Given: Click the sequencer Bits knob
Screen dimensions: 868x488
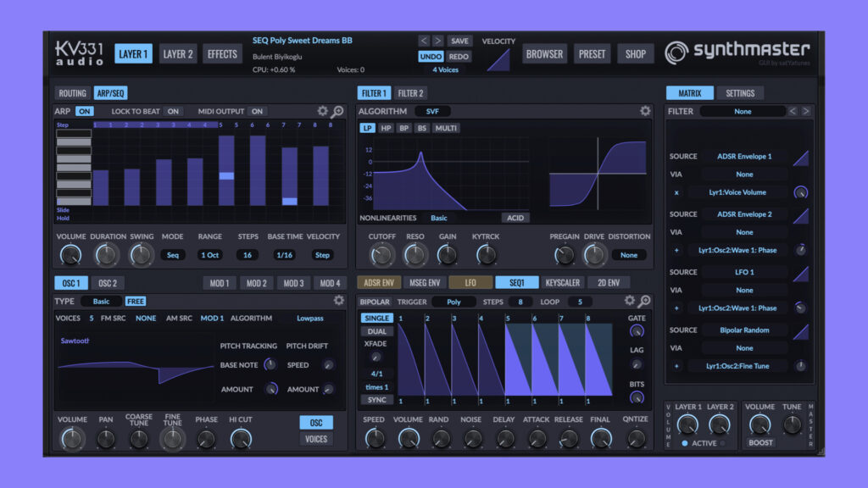Looking at the screenshot, I should pos(637,397).
